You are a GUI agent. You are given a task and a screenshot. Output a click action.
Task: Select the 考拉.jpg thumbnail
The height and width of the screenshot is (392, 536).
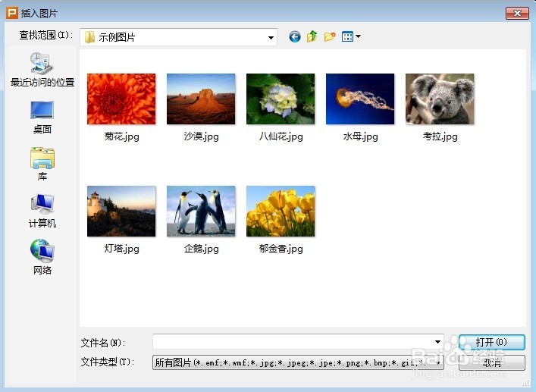pos(440,99)
